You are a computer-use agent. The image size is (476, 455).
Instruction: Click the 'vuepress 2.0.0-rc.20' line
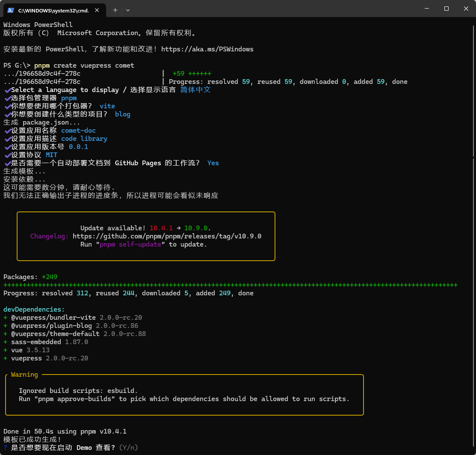46,358
